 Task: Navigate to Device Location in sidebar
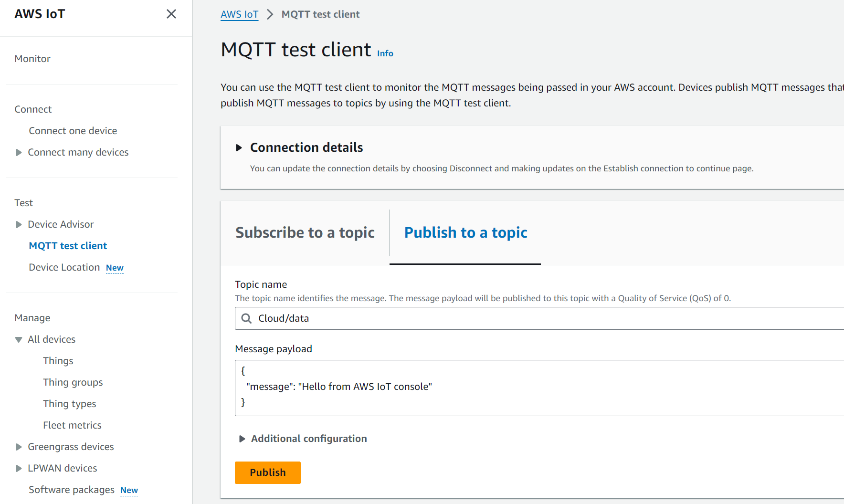click(x=64, y=267)
